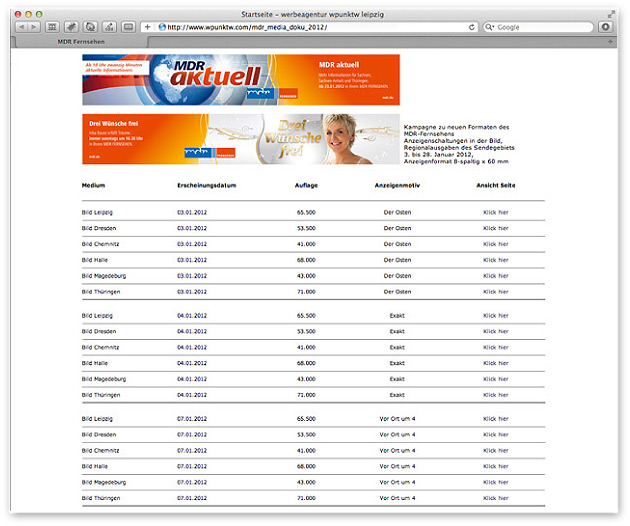Open Klick hier for Bild Thüringen 03.01.2012
The width and height of the screenshot is (630, 526).
495,292
